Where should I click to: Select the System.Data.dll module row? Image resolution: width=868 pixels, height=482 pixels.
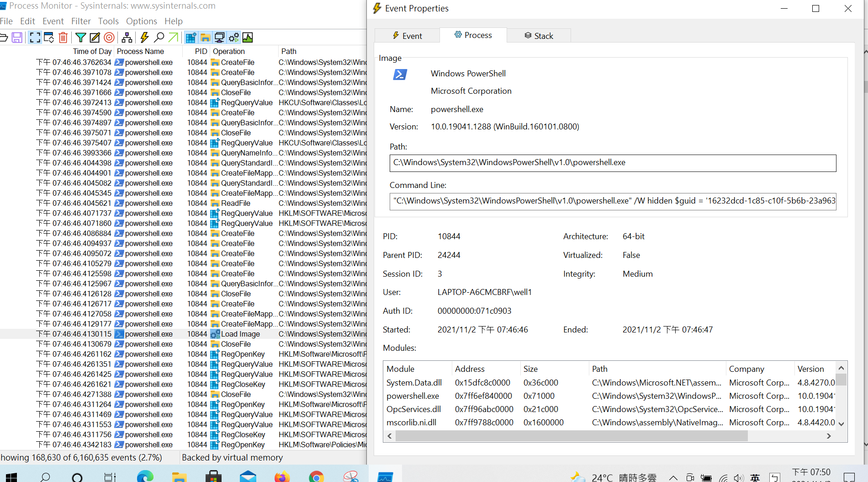coord(610,383)
